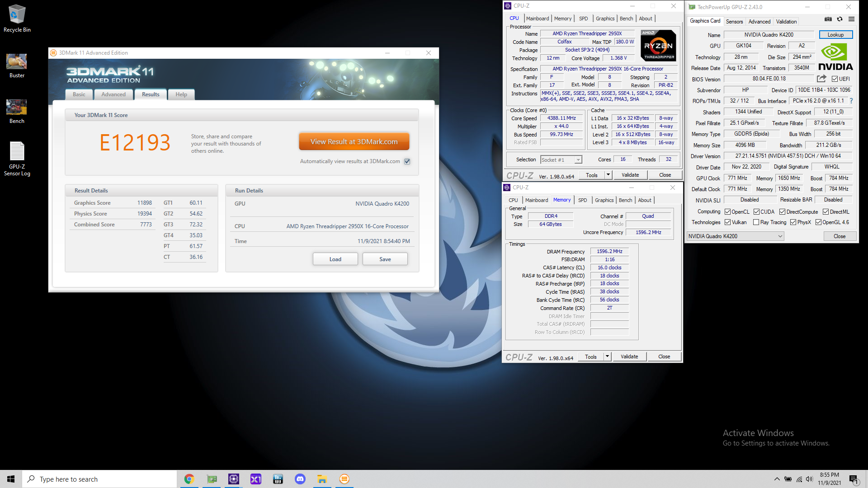Select the Bench desktop icon

pos(17,111)
